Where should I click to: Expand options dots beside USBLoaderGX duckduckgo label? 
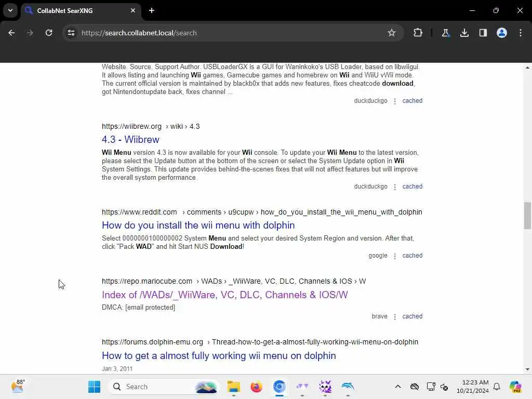coord(395,101)
